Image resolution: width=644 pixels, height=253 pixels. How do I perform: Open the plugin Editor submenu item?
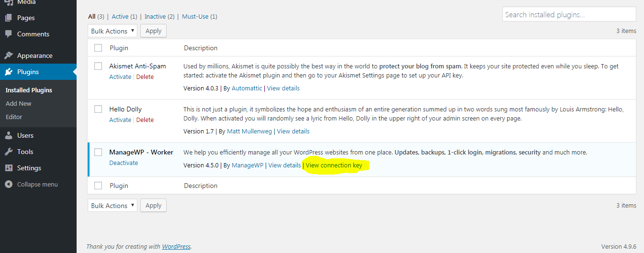tap(14, 117)
